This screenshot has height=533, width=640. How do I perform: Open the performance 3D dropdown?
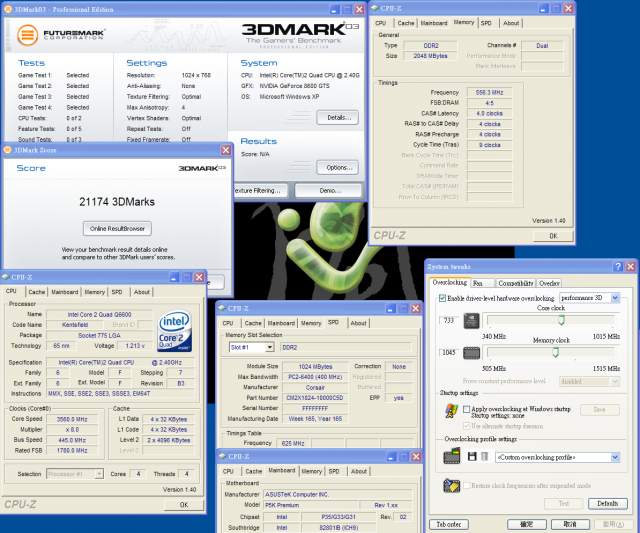(615, 298)
